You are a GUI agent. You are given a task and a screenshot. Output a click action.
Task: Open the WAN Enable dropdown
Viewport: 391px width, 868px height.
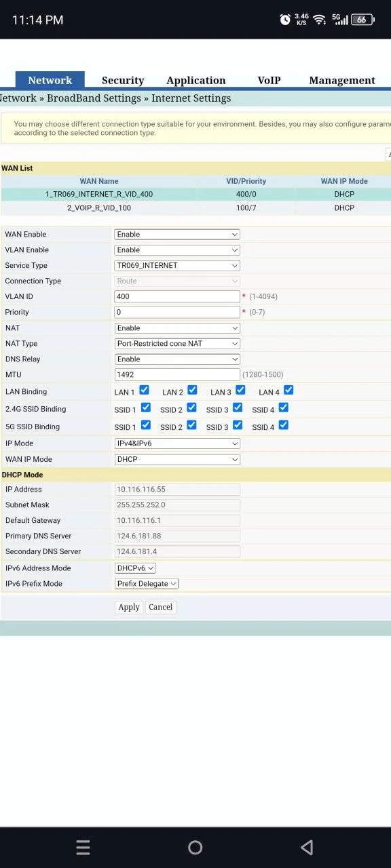point(177,235)
